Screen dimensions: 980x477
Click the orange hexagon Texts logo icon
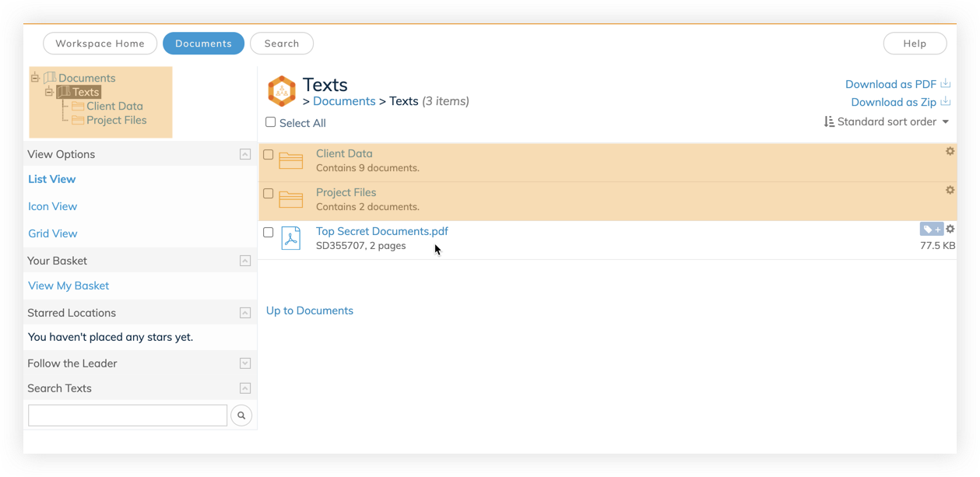tap(282, 91)
